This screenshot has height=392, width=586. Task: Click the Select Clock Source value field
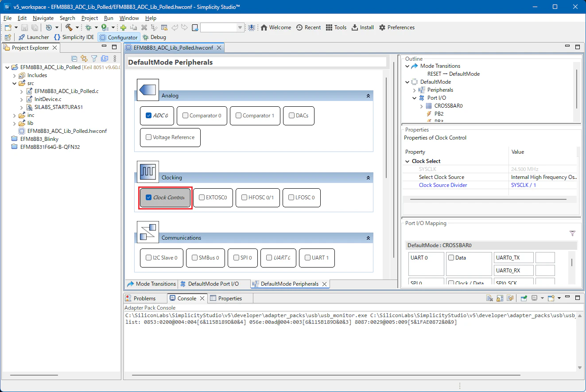544,177
